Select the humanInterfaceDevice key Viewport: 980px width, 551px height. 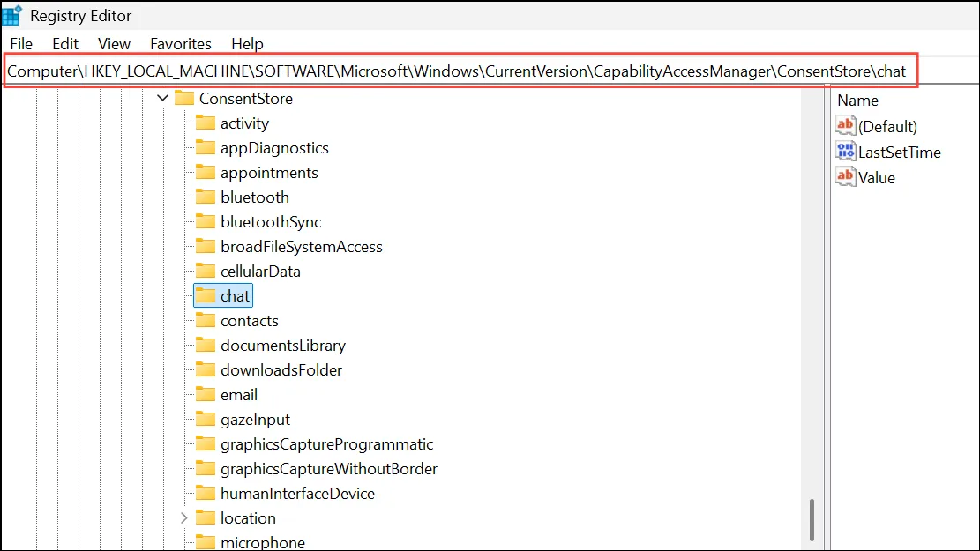tap(297, 494)
